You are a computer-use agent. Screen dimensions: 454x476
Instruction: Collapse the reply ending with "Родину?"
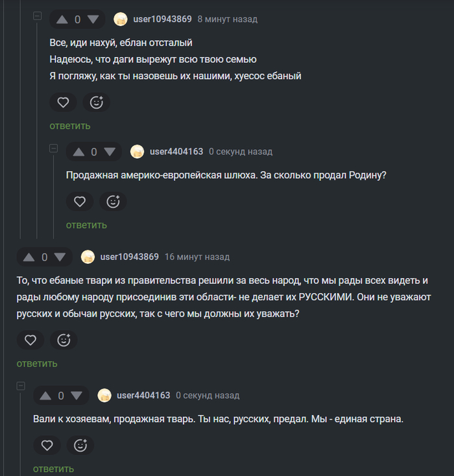[54, 148]
